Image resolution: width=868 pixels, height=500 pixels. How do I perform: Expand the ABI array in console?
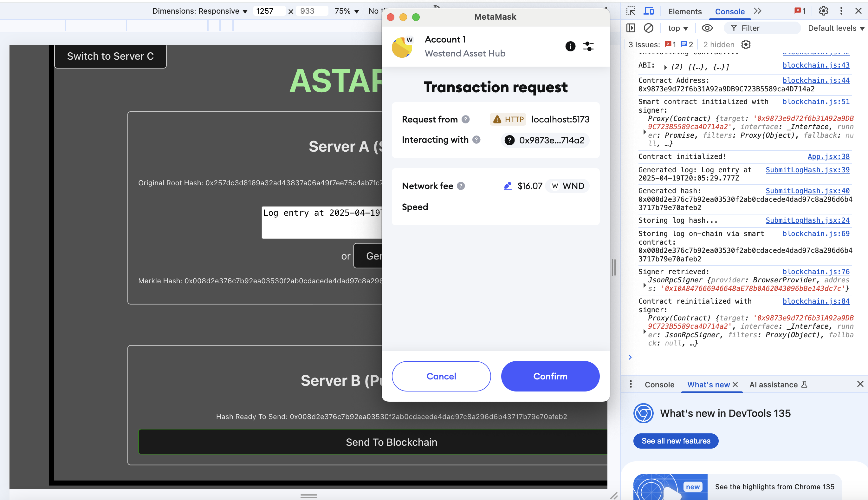point(665,67)
